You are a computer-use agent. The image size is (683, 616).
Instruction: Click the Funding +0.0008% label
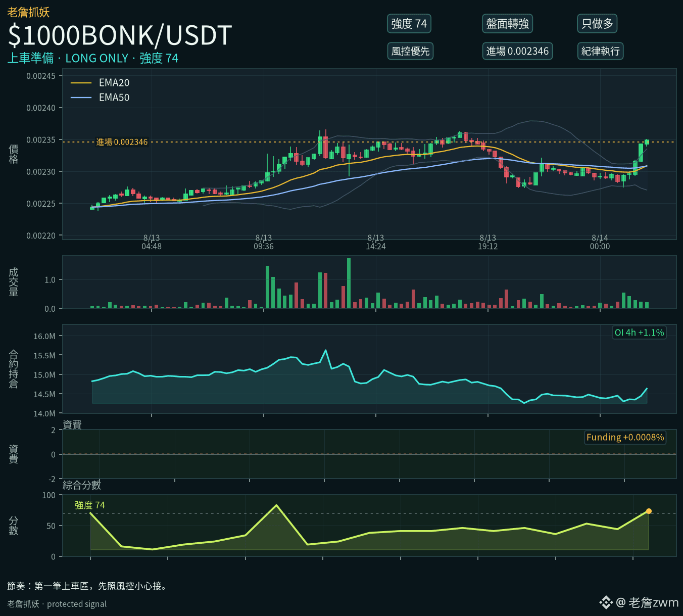(625, 437)
